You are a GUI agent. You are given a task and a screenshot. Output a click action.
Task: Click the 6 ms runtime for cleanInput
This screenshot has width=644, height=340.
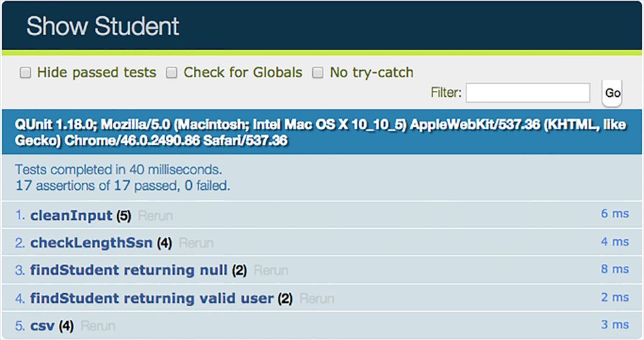[x=615, y=214]
